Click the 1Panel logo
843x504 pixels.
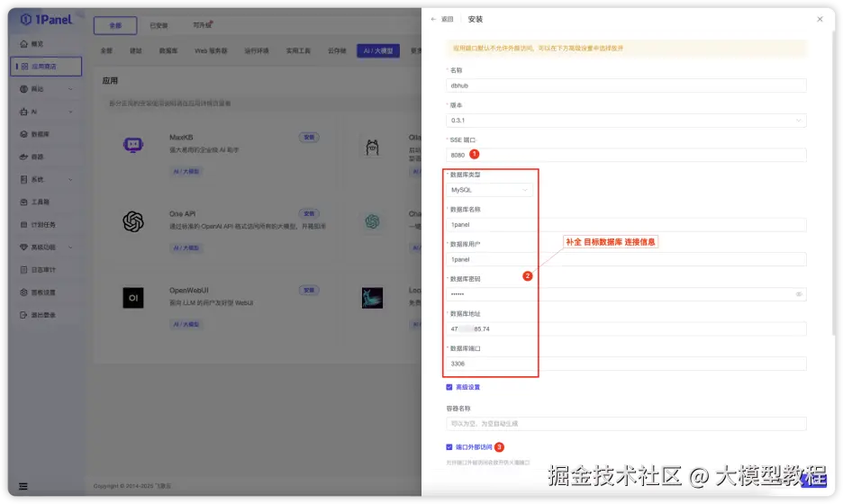tap(46, 19)
